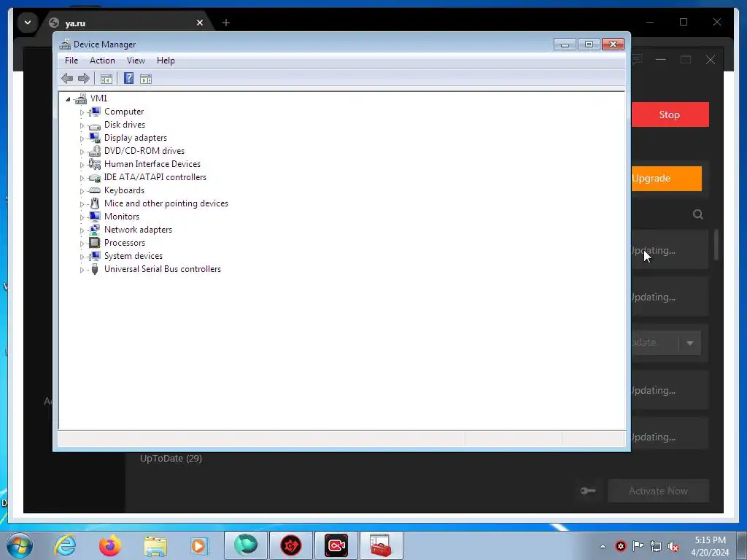Viewport: 747px width, 560px height.
Task: Open Firefox from the taskbar
Action: pyautogui.click(x=109, y=545)
